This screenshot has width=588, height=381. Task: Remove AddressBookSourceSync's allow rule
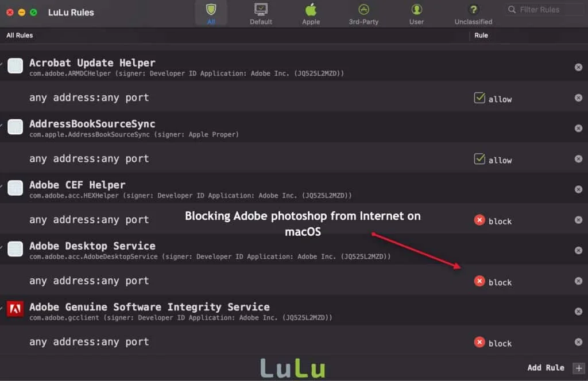tap(578, 159)
